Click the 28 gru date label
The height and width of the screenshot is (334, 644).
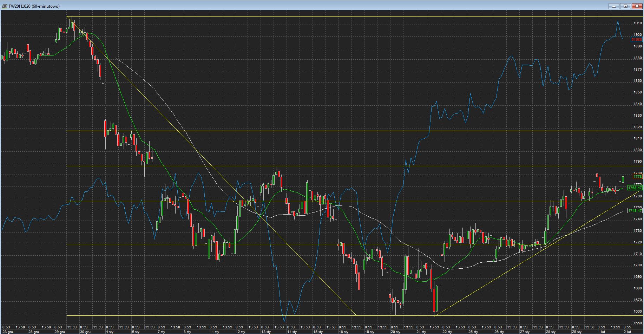pos(34,332)
